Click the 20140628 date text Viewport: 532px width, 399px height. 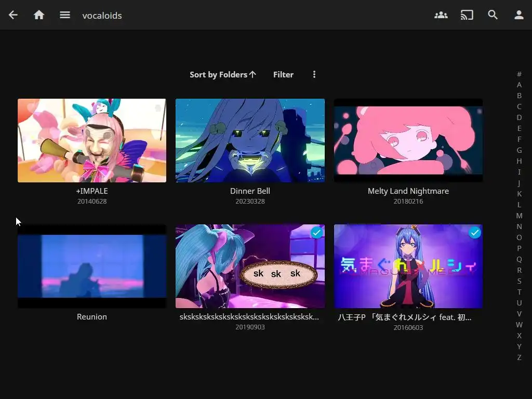click(92, 202)
